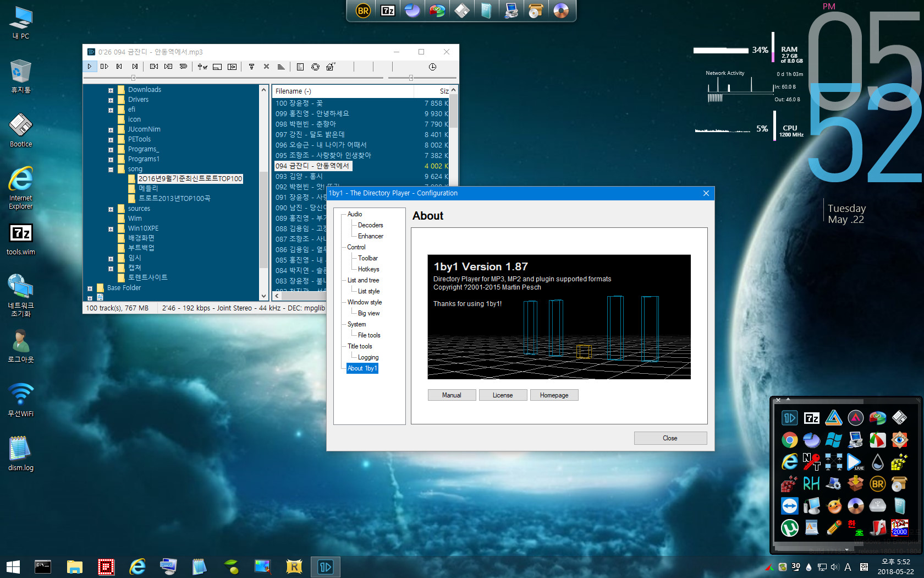
Task: Open the playlist page toolbar icon
Action: coord(300,67)
